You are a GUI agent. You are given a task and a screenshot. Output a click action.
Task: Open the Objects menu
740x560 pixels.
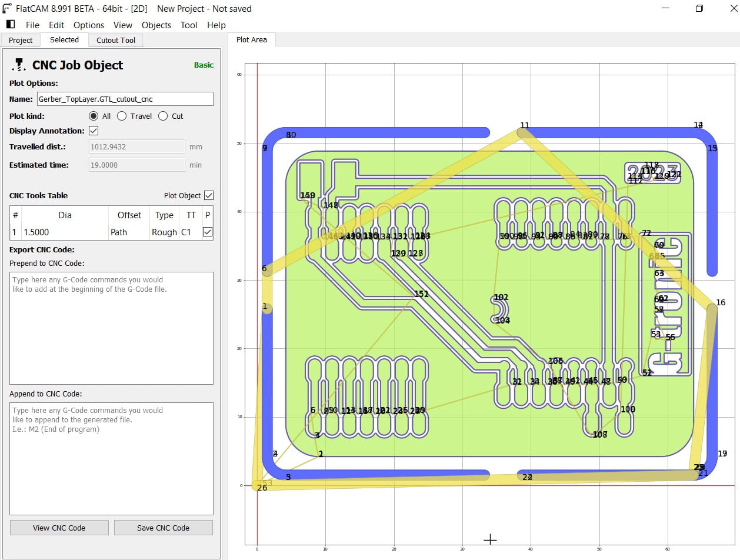click(156, 25)
